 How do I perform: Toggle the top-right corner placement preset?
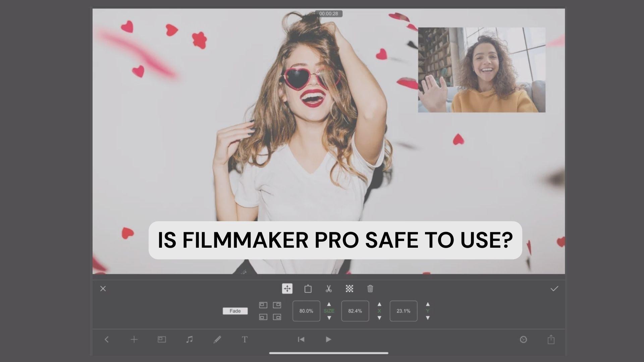pos(277,305)
